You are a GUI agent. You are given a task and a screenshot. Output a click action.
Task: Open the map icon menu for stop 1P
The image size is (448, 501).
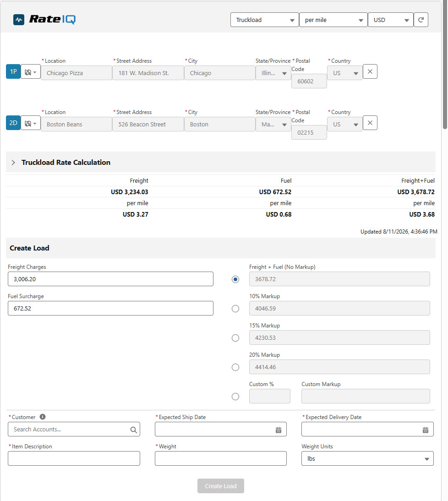(31, 72)
